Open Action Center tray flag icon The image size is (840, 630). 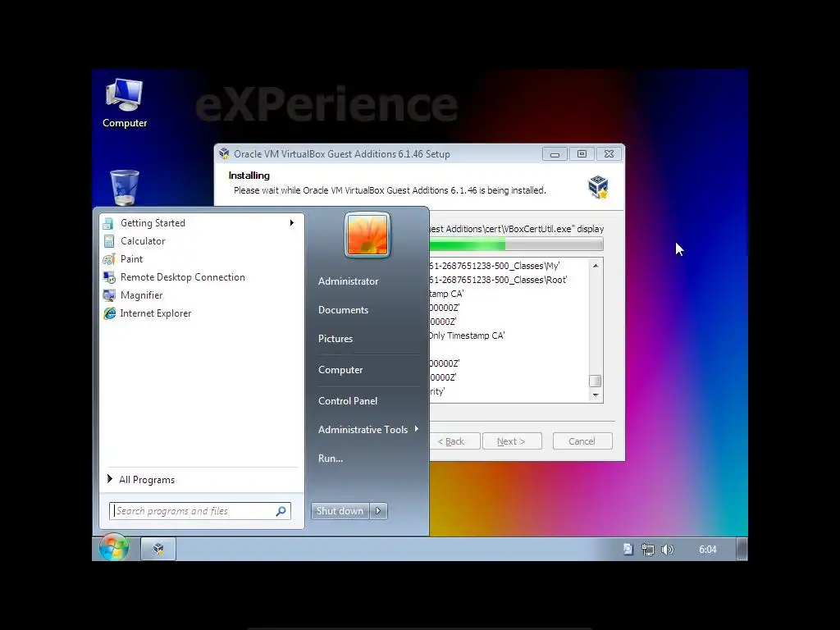point(628,549)
